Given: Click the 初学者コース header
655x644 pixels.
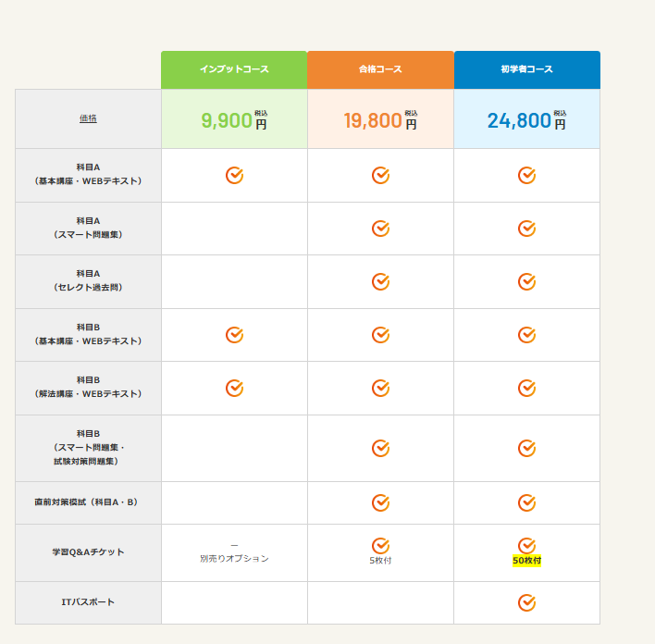Looking at the screenshot, I should click(x=526, y=69).
